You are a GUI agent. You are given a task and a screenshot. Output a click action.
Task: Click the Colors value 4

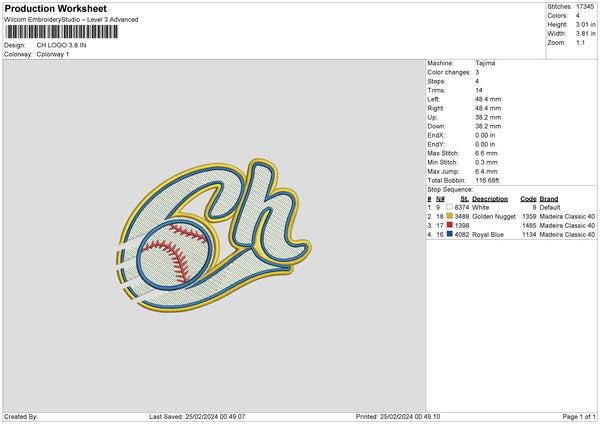pyautogui.click(x=578, y=16)
